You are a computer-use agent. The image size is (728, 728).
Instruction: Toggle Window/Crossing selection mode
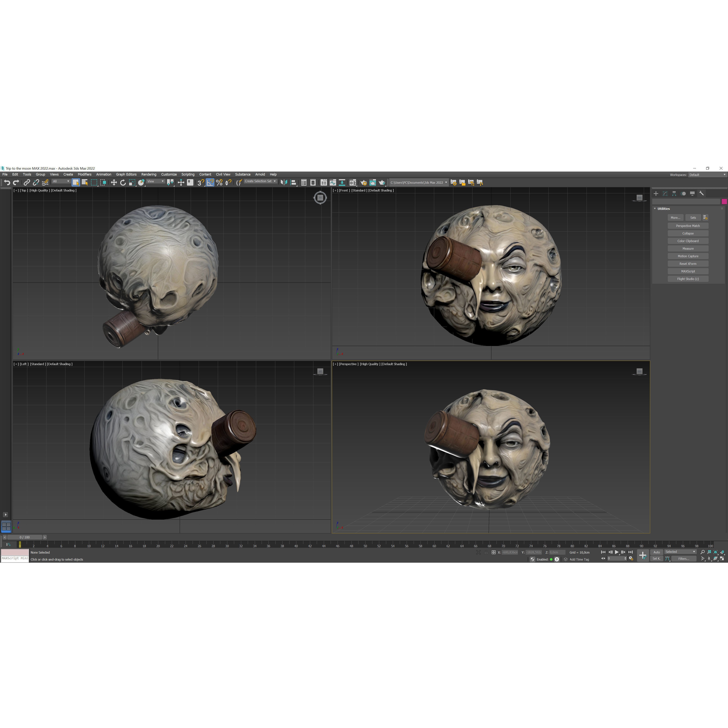[x=103, y=183]
